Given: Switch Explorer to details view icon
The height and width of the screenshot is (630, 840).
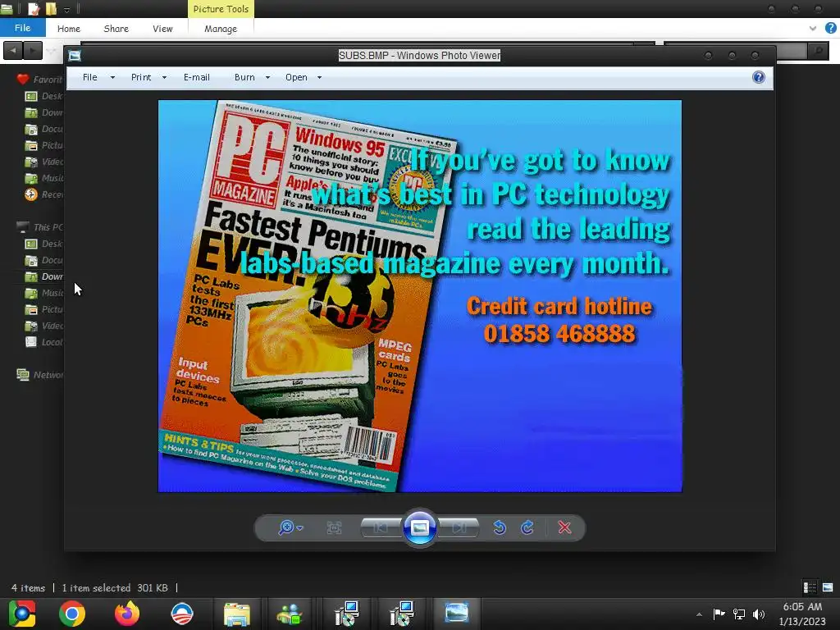Looking at the screenshot, I should click(810, 587).
